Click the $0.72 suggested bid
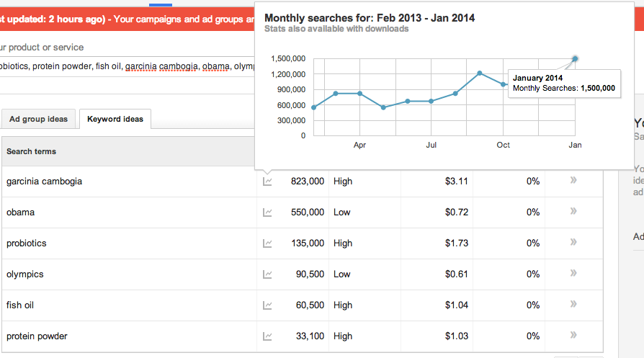The width and height of the screenshot is (644, 358). click(456, 212)
